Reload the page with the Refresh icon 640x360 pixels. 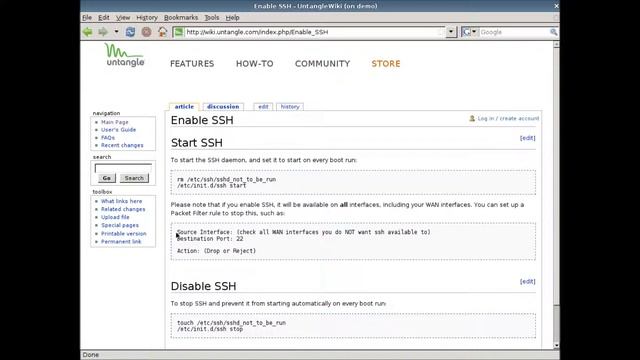pyautogui.click(x=130, y=32)
